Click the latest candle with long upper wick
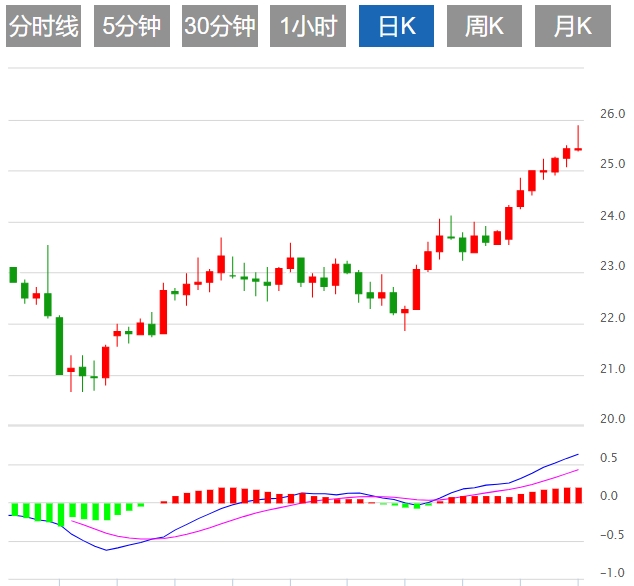 [x=578, y=138]
